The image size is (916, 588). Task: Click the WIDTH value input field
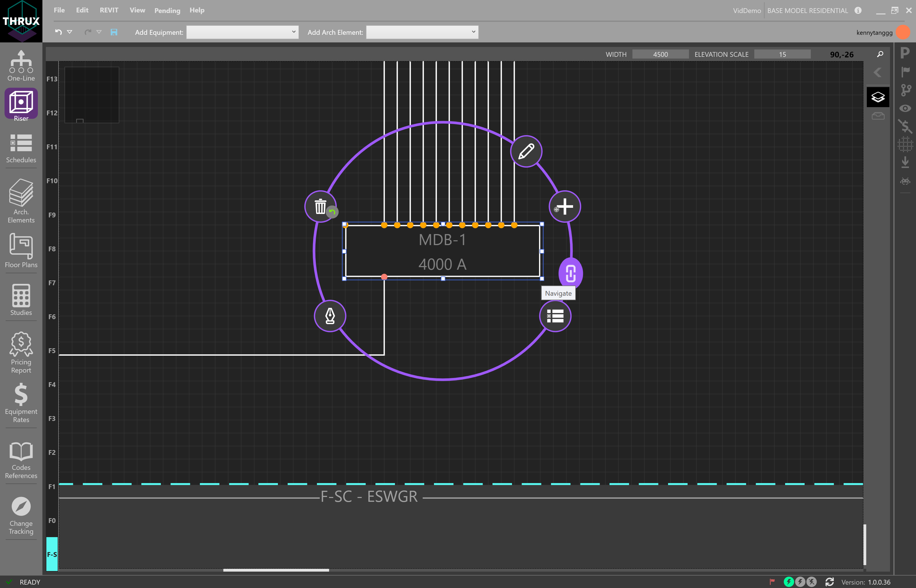[660, 54]
